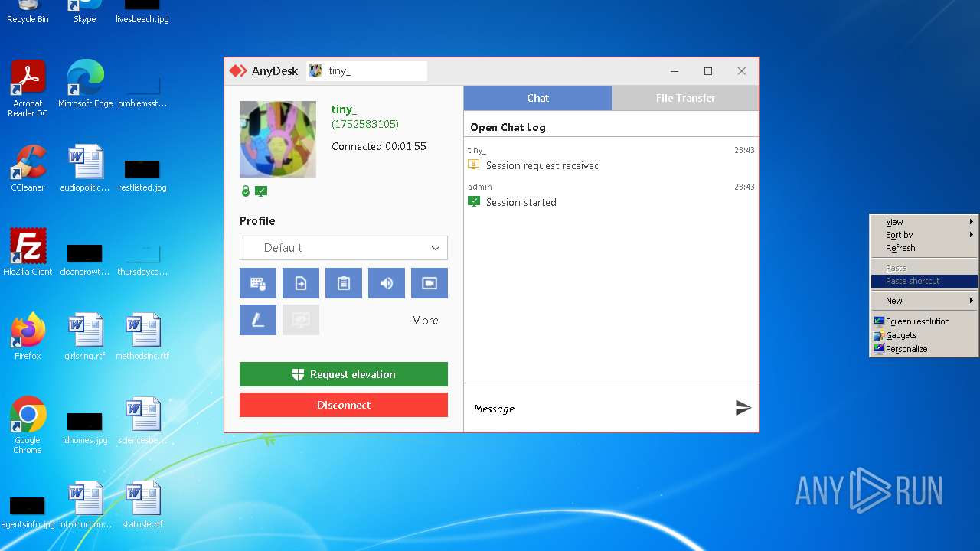Click the Message input field
This screenshot has width=980, height=551.
[597, 409]
